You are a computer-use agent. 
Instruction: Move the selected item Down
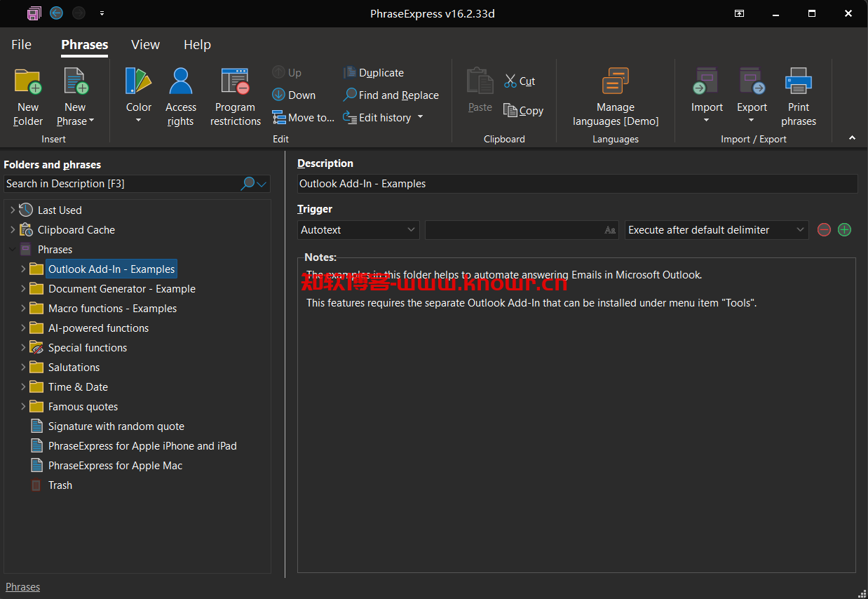[x=294, y=95]
